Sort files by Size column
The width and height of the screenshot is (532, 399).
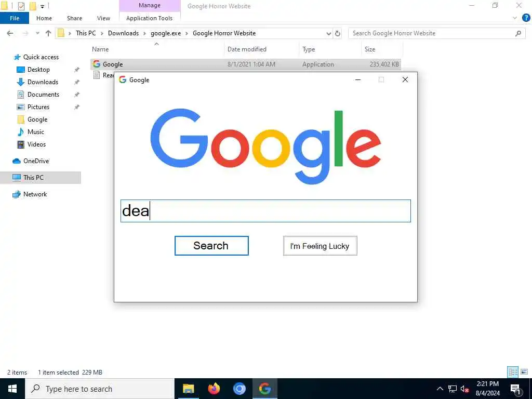(x=370, y=49)
